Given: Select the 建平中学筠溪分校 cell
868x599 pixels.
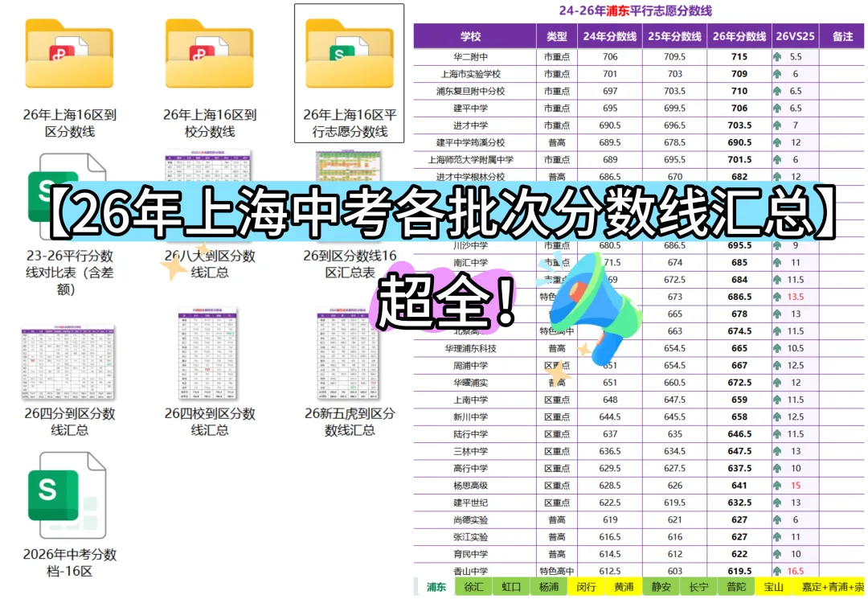Looking at the screenshot, I should [x=474, y=142].
